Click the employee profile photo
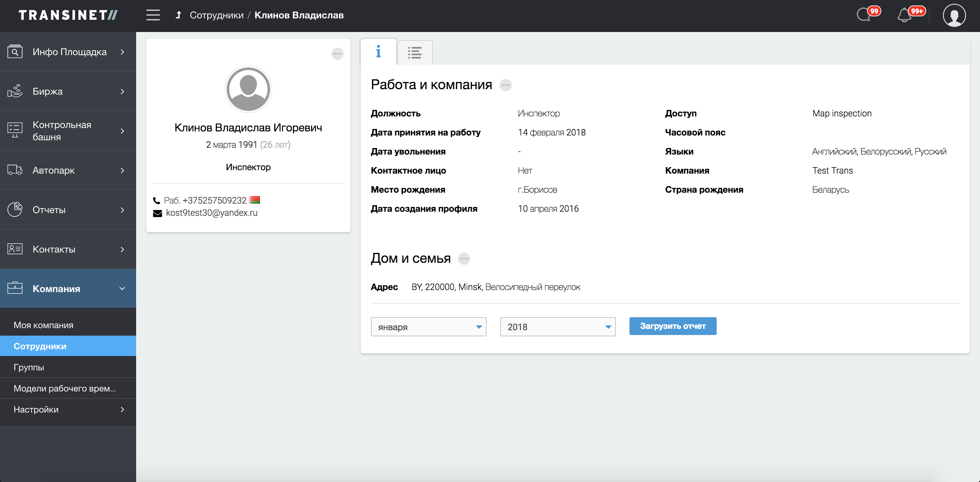Viewport: 980px width, 482px height. point(248,89)
